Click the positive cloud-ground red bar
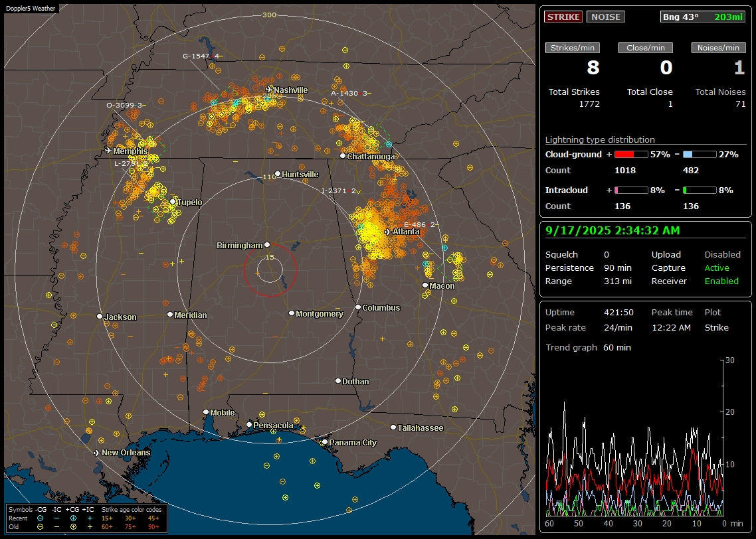Image resolution: width=756 pixels, height=539 pixels. tap(631, 155)
